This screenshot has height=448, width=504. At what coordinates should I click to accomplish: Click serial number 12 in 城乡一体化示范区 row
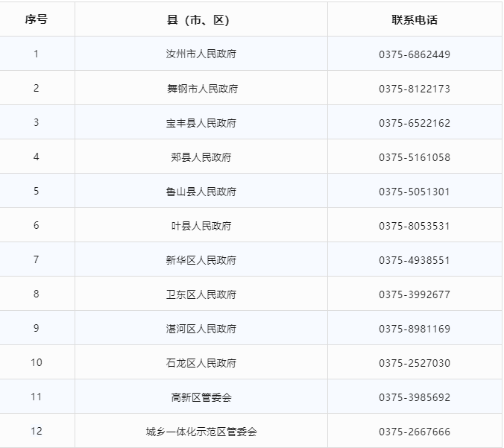tap(37, 432)
